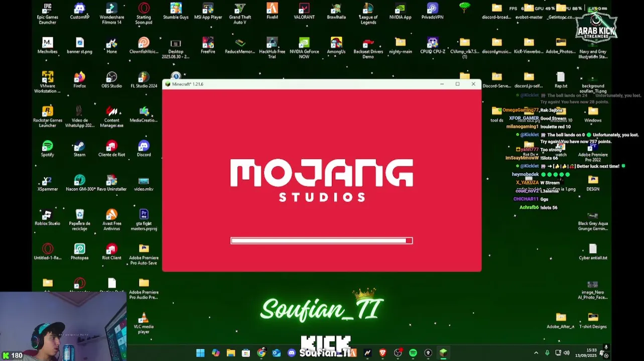This screenshot has height=361, width=644.
Task: Select the video.mkv file on desktop
Action: [144, 184]
